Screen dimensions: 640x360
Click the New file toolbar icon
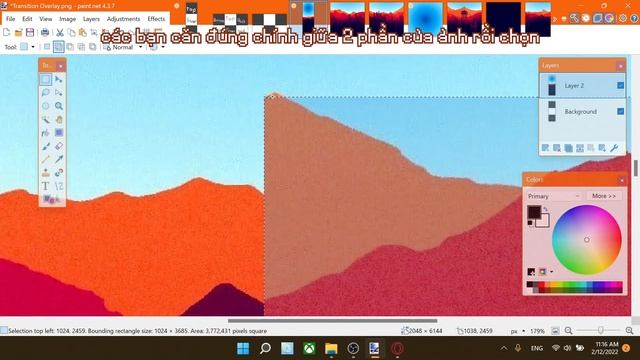[7, 32]
